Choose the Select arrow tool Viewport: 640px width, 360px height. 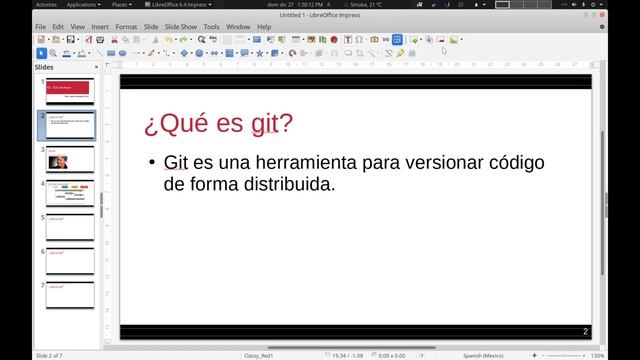tap(41, 53)
